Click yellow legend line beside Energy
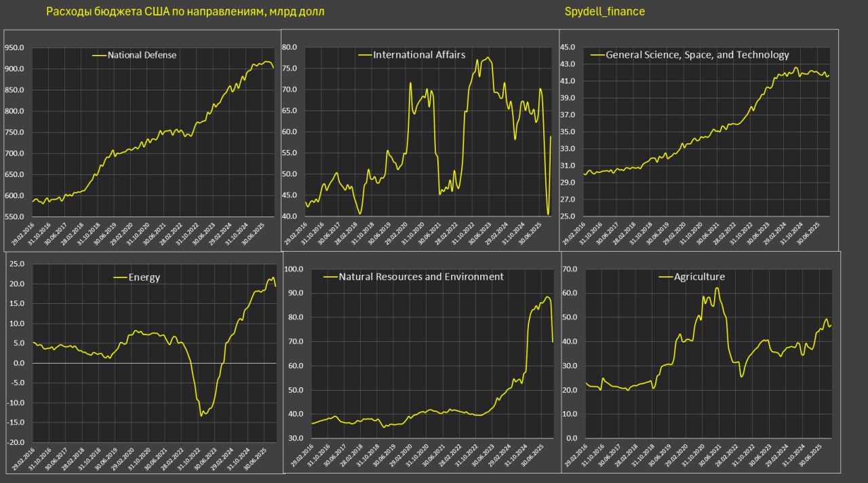This screenshot has height=483, width=868. (120, 277)
